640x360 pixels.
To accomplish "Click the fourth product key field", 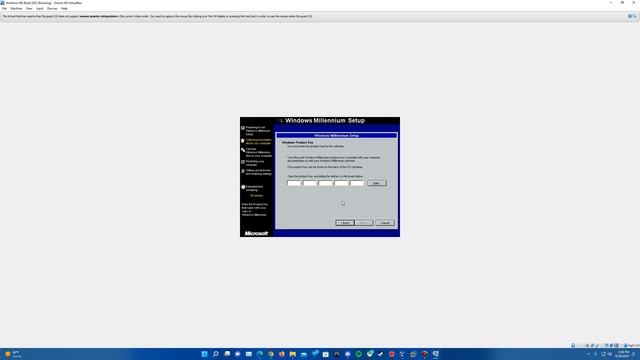I will coord(341,183).
